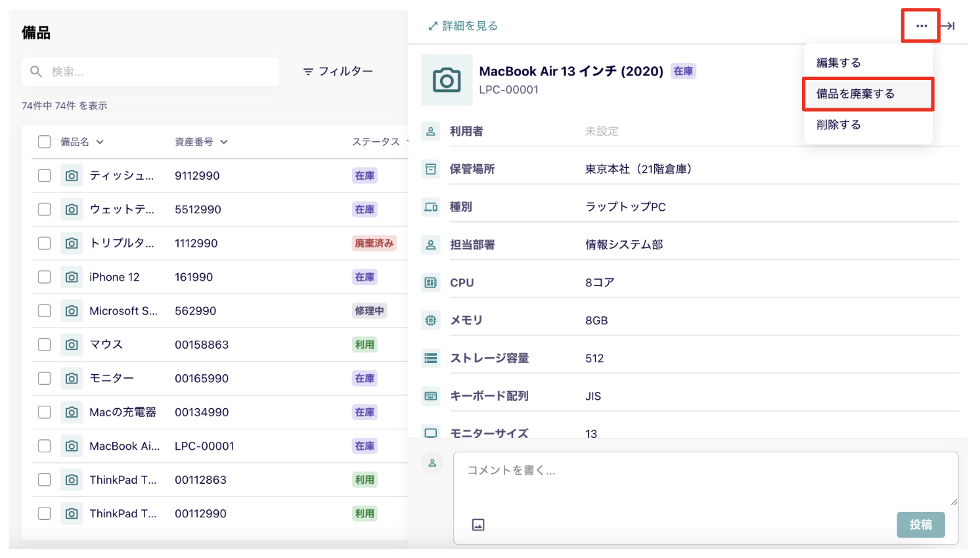
Task: Check the box for ティッシュ row
Action: [x=45, y=176]
